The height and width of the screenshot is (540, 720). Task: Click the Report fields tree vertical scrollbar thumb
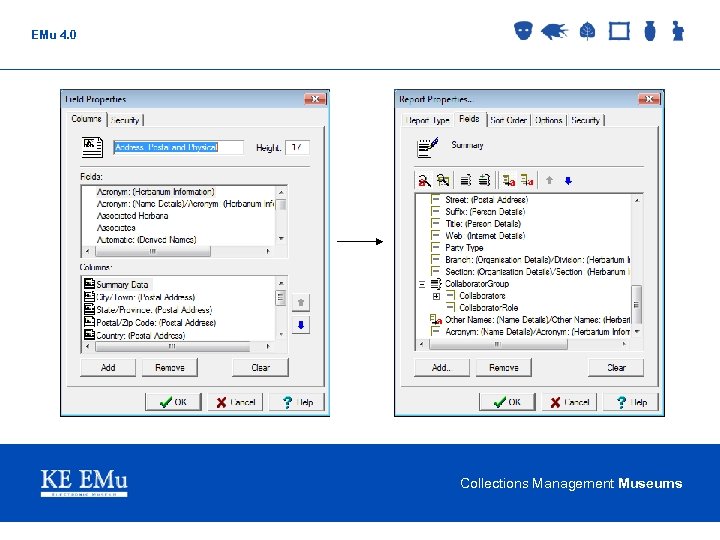(x=636, y=304)
